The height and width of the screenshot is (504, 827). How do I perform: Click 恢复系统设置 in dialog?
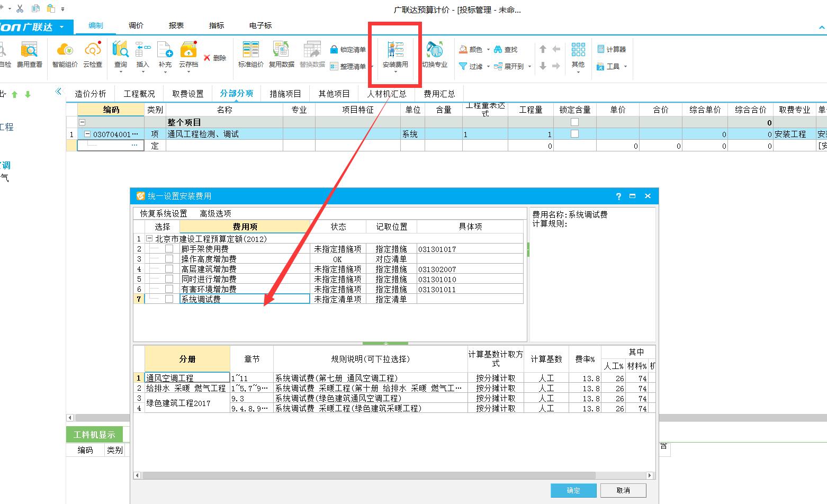(164, 213)
